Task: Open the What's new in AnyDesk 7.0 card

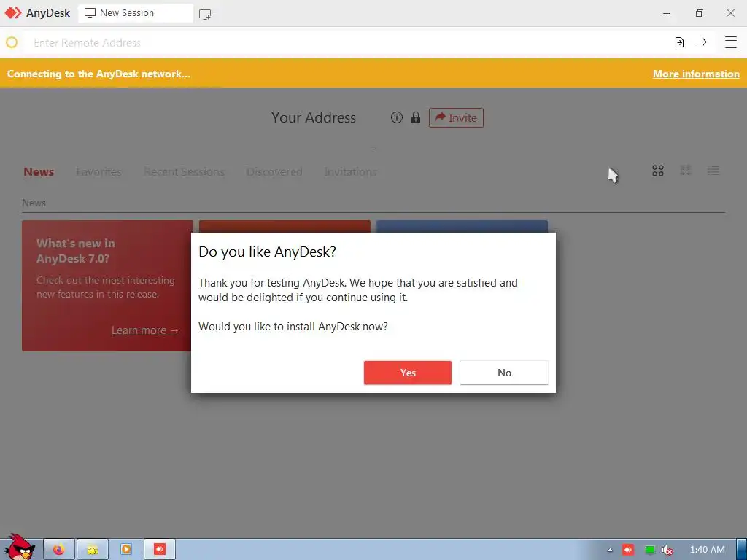Action: tap(107, 286)
